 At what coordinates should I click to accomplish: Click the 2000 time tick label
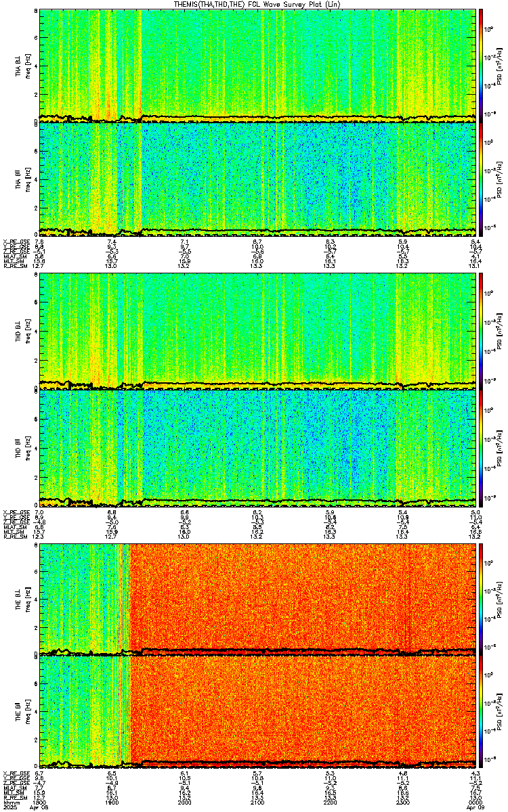tap(185, 802)
